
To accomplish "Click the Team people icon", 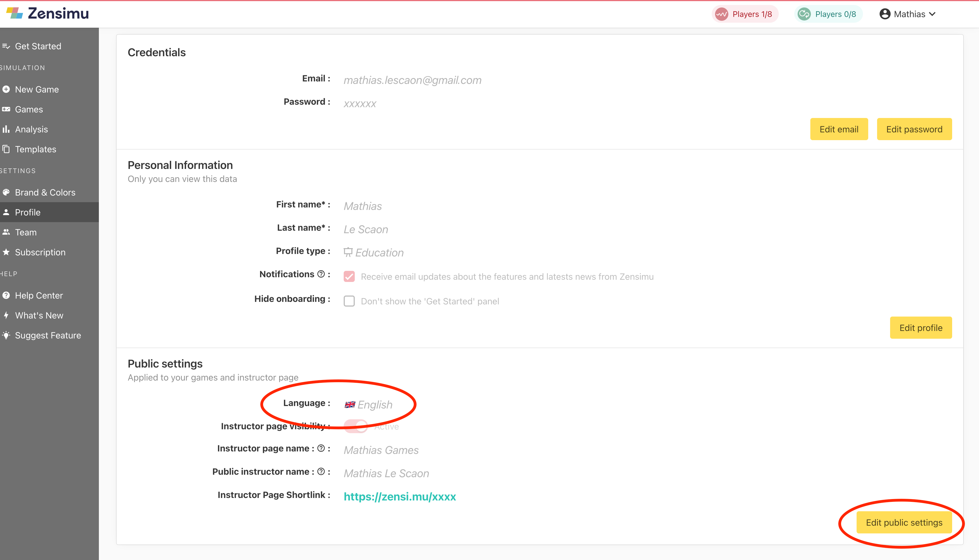I will tap(6, 232).
